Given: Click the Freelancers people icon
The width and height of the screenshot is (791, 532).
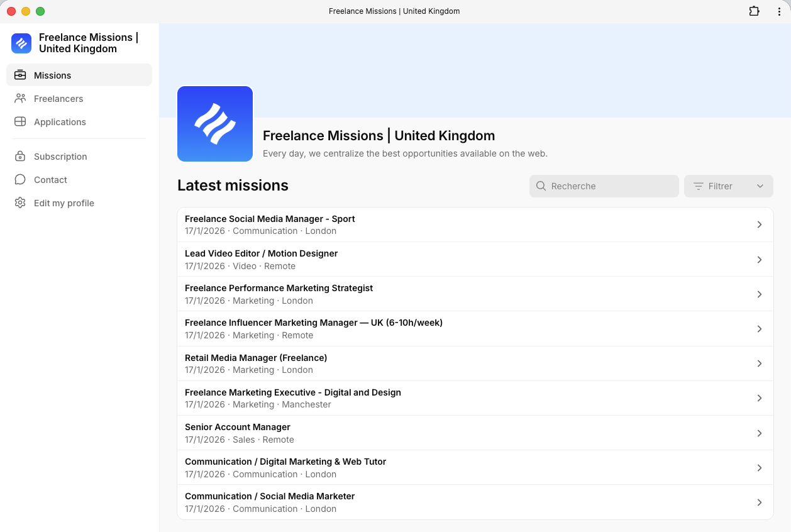Looking at the screenshot, I should tap(20, 98).
